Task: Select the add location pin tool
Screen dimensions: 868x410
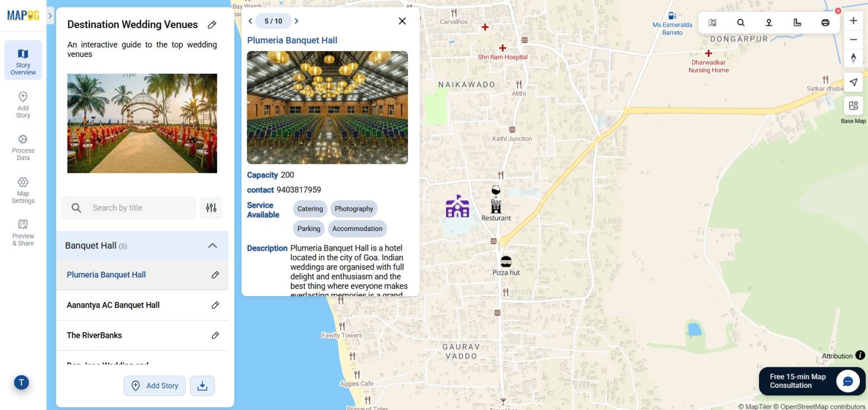Action: pos(769,23)
